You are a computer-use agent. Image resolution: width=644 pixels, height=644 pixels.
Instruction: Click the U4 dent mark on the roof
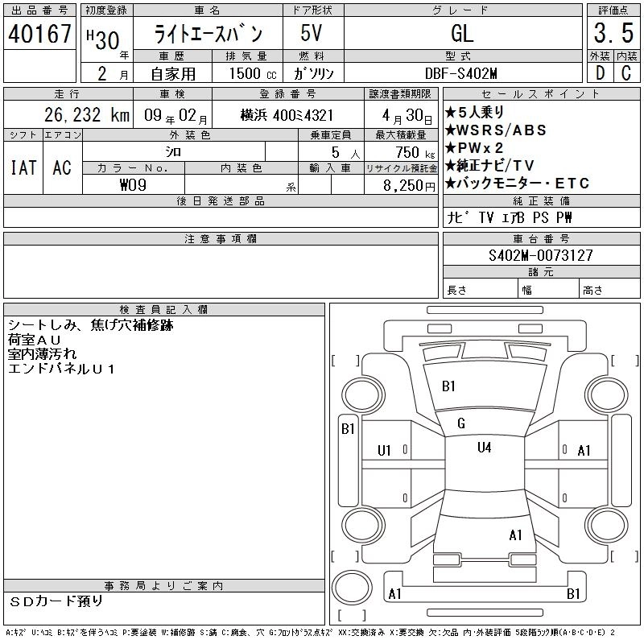click(x=483, y=448)
